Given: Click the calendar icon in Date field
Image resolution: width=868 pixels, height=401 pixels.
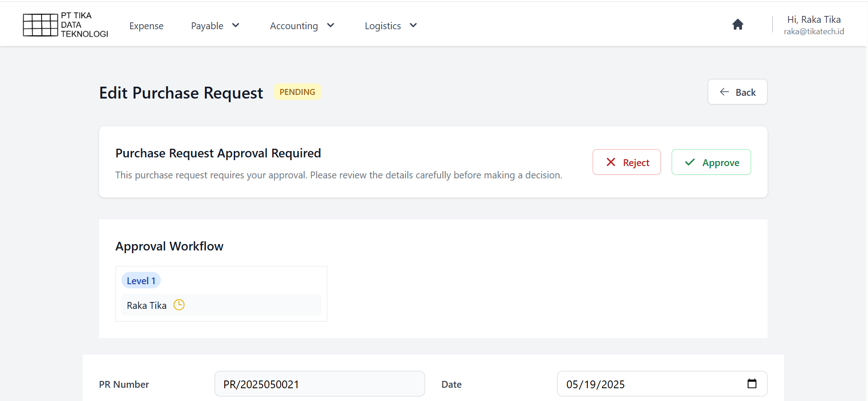Looking at the screenshot, I should click(x=752, y=384).
